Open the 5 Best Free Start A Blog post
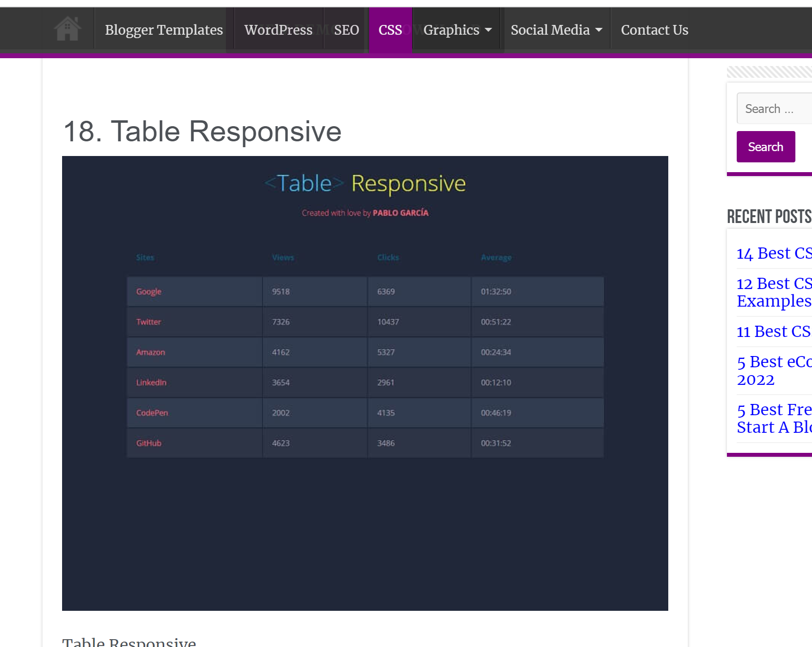 (772, 418)
